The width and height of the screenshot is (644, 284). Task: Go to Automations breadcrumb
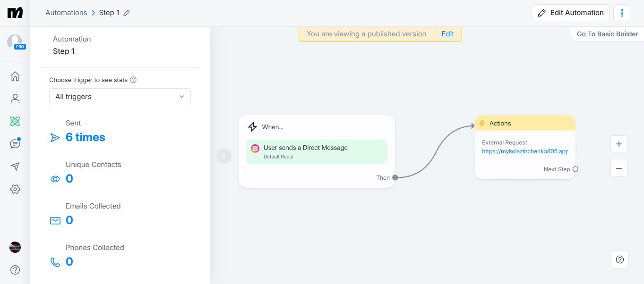click(66, 13)
